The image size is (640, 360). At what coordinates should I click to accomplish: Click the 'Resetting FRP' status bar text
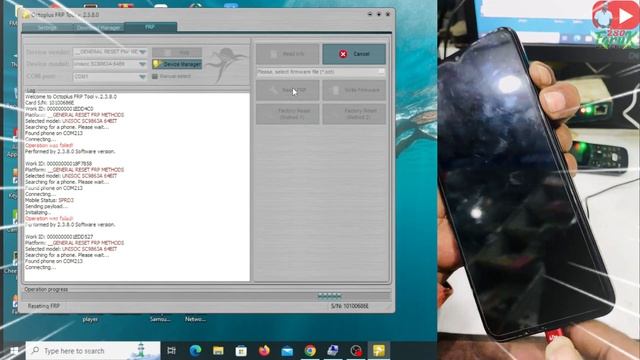[44, 306]
